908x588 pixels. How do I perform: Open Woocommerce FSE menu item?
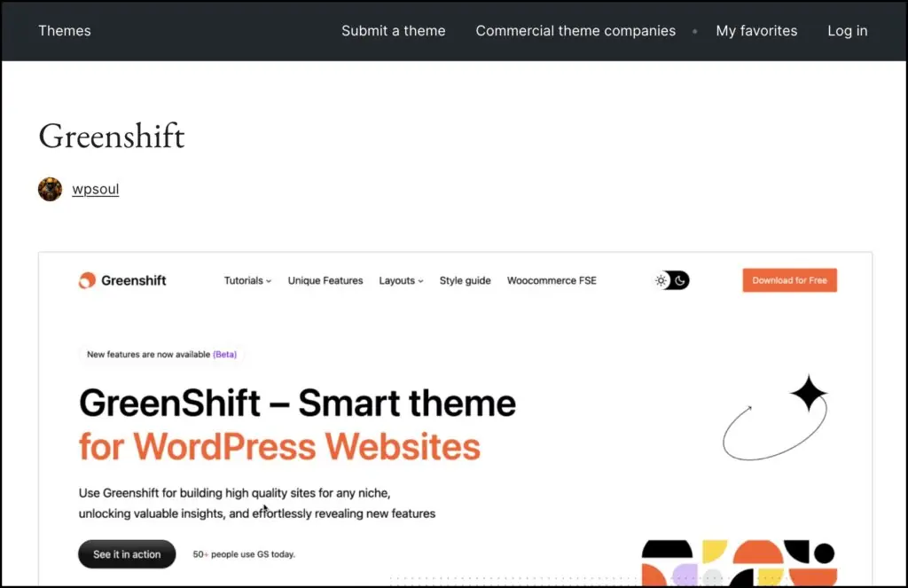coord(552,280)
